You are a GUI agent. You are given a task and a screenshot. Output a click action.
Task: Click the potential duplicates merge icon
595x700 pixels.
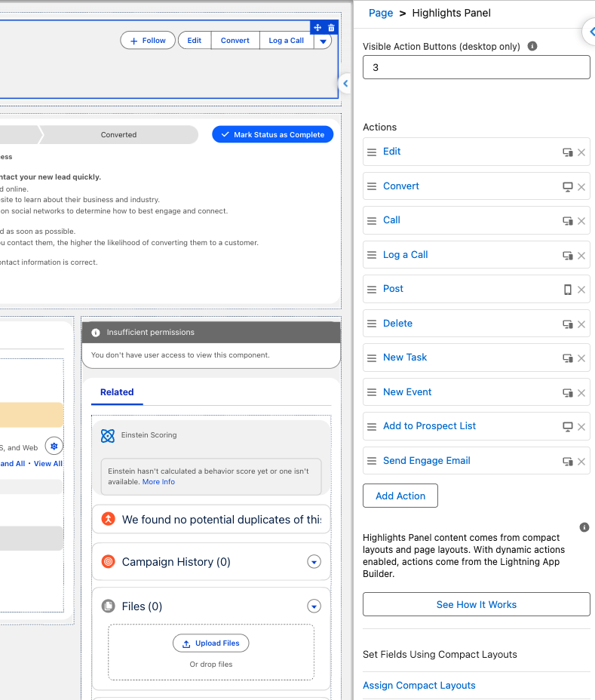108,519
